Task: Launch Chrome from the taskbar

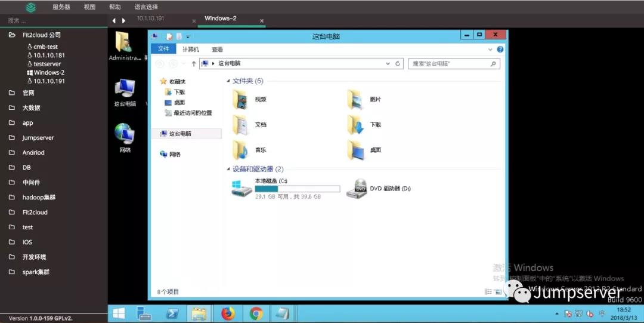Action: click(x=256, y=313)
